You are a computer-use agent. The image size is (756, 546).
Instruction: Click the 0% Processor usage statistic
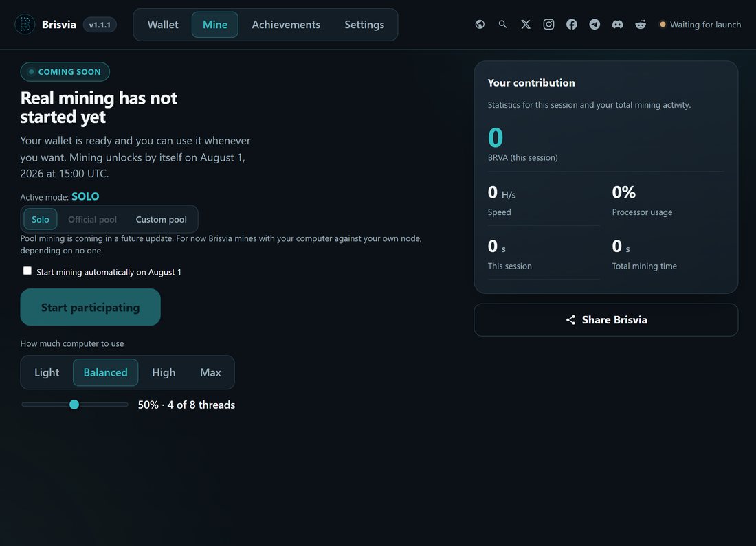pyautogui.click(x=642, y=200)
